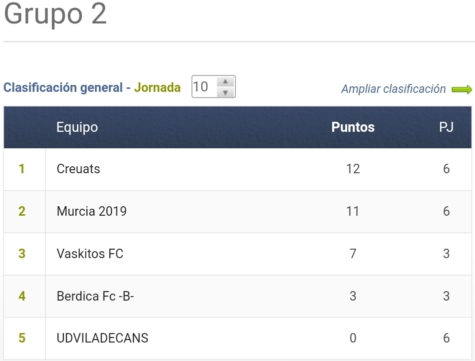This screenshot has width=475, height=361.
Task: Open the UDVILADECANS team entry
Action: click(102, 338)
